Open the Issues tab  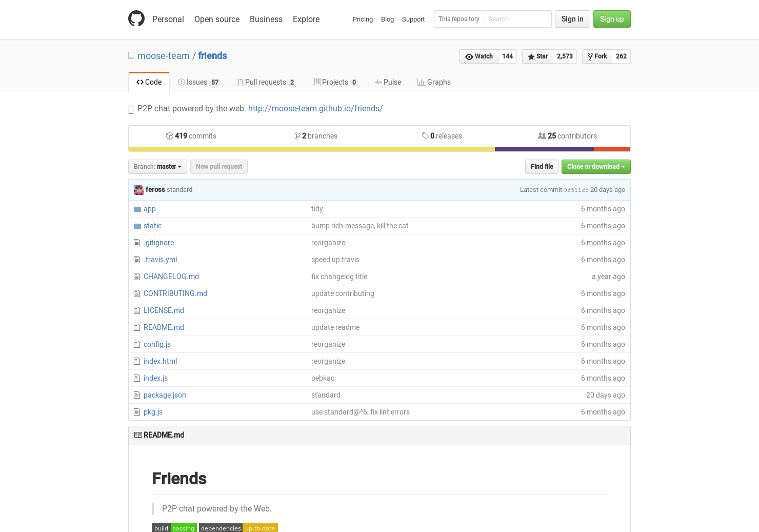pyautogui.click(x=199, y=82)
